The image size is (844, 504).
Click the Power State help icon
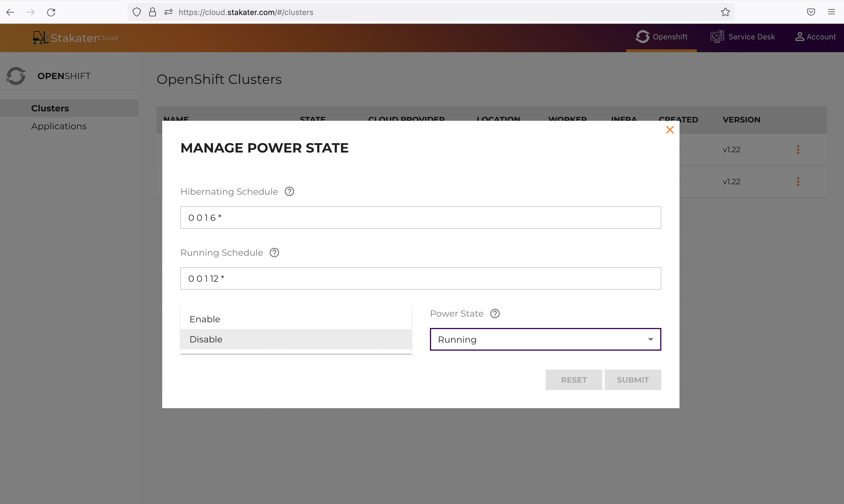(x=495, y=313)
